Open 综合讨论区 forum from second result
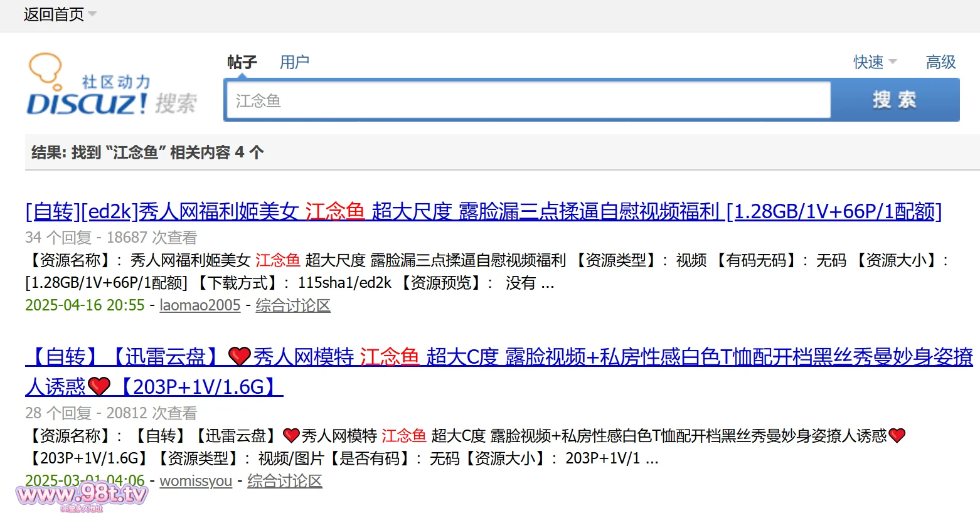The image size is (980, 518). 285,481
